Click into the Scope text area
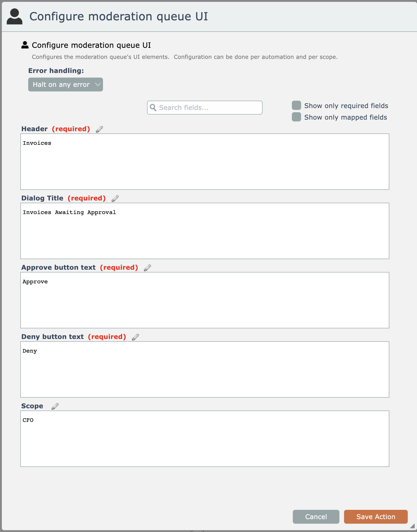The image size is (417, 532). pyautogui.click(x=205, y=439)
